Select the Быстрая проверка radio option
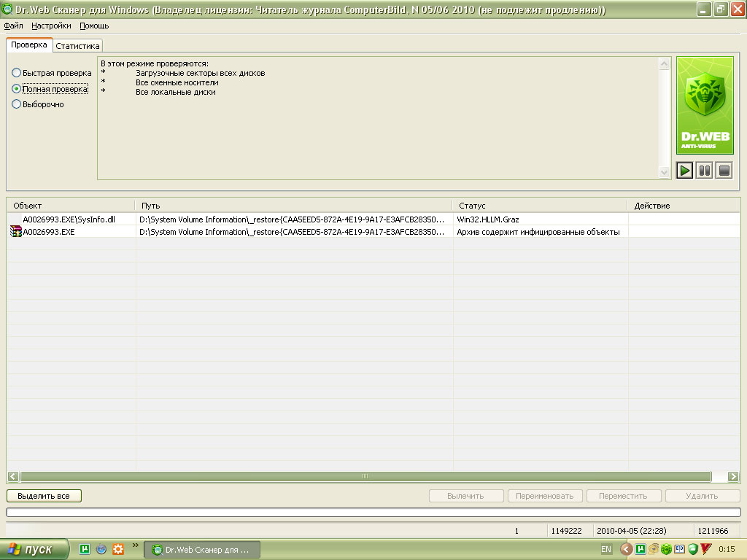 coord(52,73)
